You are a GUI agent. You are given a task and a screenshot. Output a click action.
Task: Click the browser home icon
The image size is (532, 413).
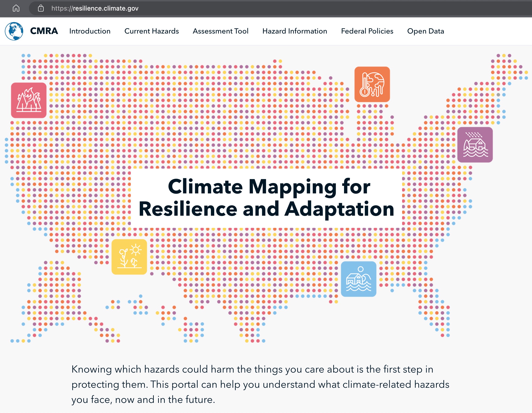[x=16, y=8]
